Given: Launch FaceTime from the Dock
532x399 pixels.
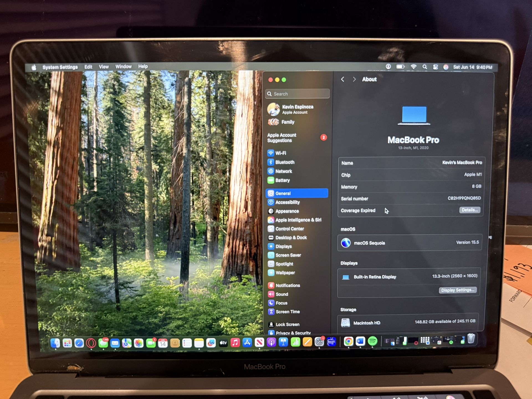Looking at the screenshot, I should click(151, 343).
